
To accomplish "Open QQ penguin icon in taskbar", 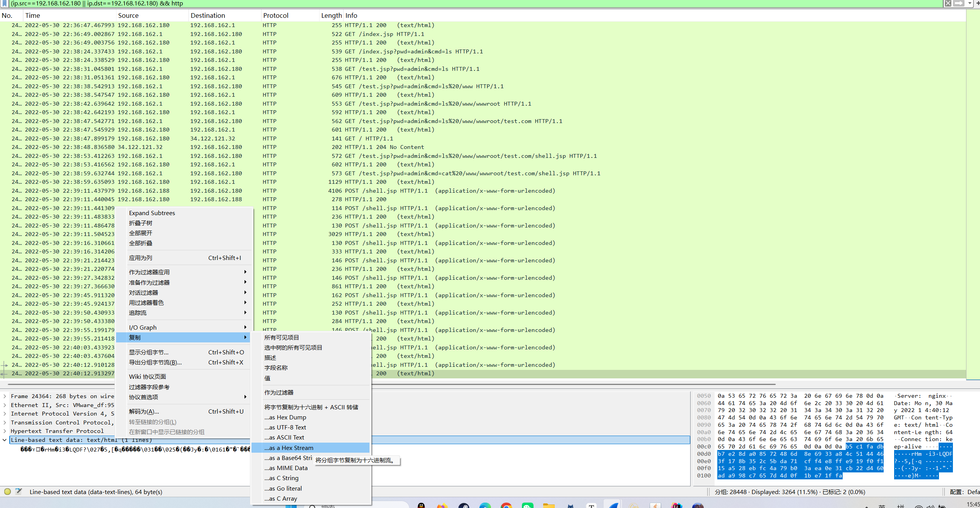I will pos(421,505).
